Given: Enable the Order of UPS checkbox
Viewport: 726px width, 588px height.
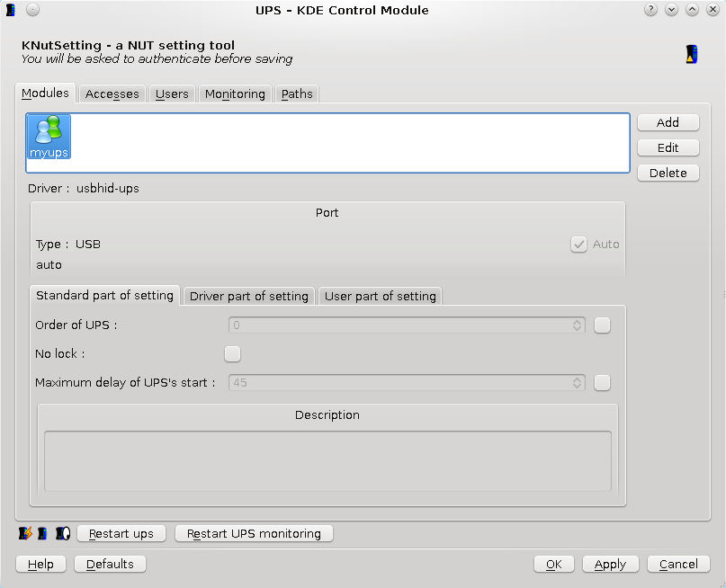Looking at the screenshot, I should [x=602, y=325].
